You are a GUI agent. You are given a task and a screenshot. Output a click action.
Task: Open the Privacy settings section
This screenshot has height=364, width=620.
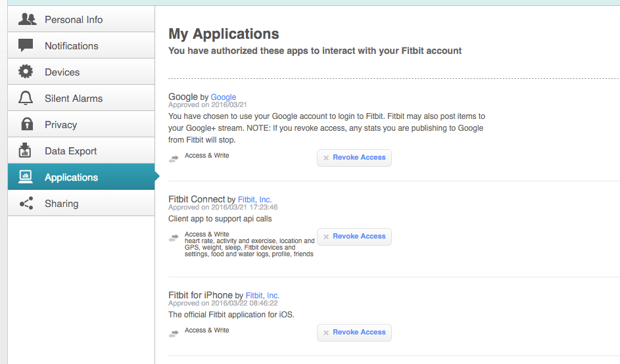81,124
